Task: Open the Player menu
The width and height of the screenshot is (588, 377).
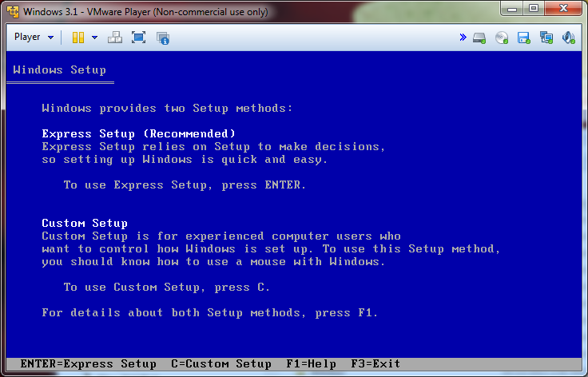Action: point(27,38)
